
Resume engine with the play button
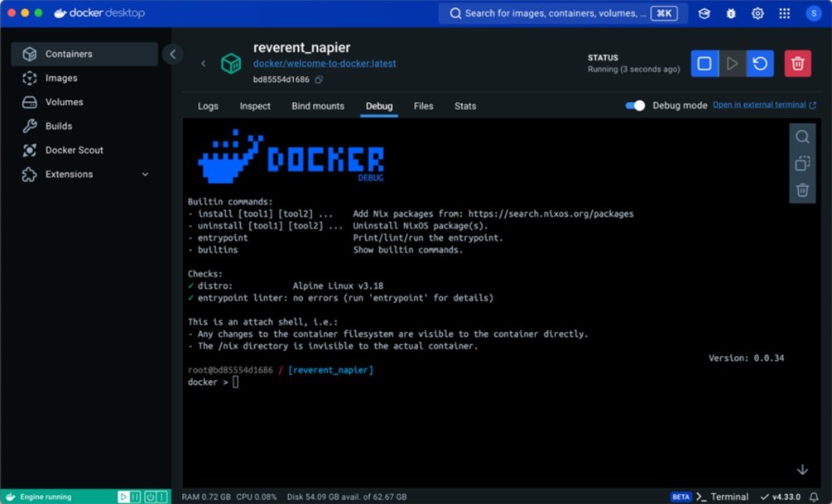pos(123,497)
